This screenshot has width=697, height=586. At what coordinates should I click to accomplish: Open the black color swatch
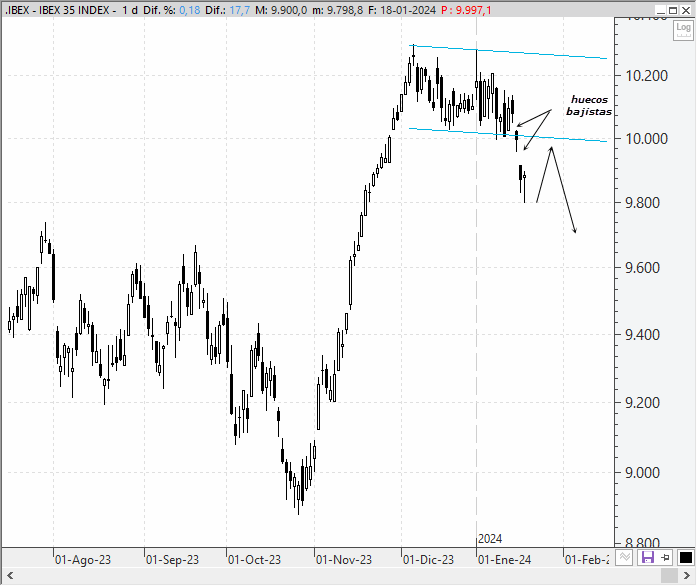click(x=685, y=558)
